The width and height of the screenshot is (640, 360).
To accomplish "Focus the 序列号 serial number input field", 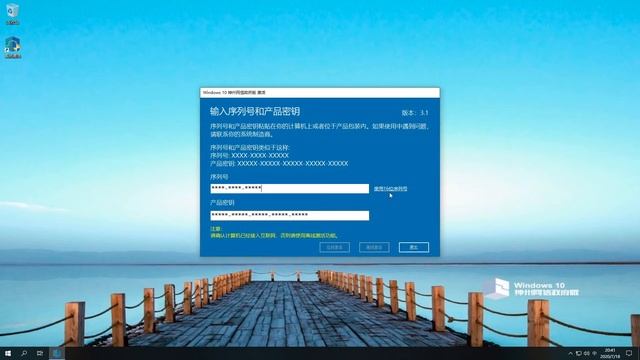I will coord(289,188).
